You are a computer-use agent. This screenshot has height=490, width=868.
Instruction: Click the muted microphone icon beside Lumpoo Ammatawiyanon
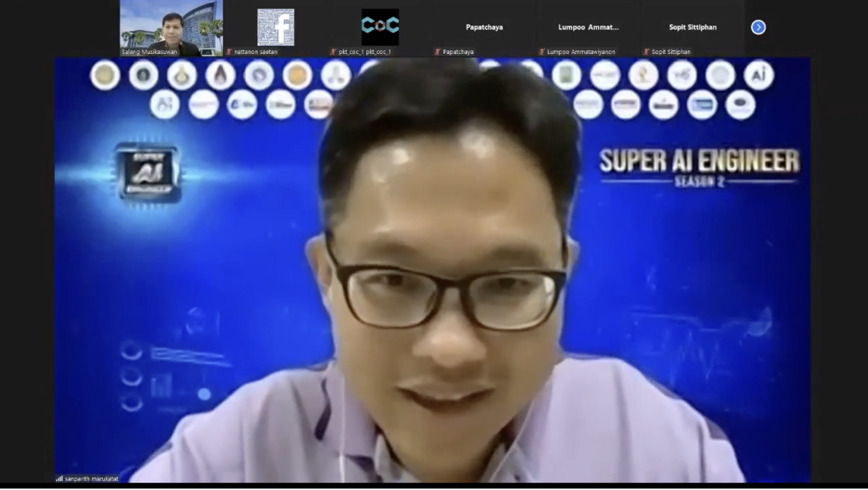541,52
